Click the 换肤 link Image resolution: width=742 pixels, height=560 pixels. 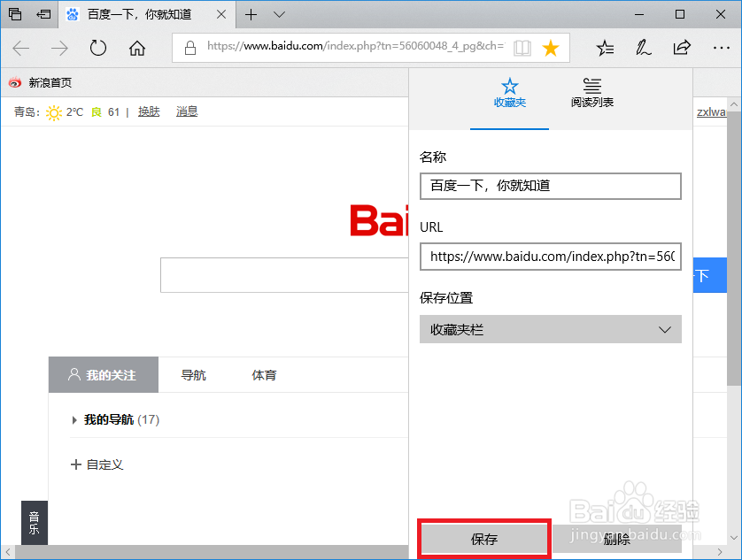click(149, 111)
